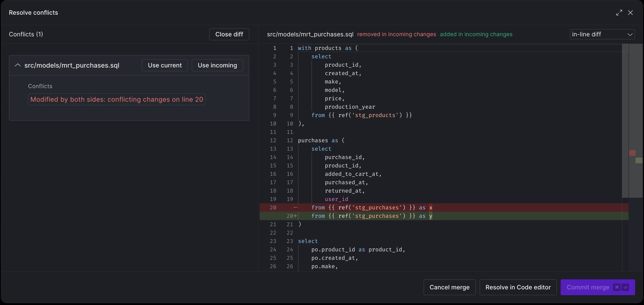The image size is (644, 305).
Task: Choose Use current for mrt_purchases.sql
Action: click(164, 65)
